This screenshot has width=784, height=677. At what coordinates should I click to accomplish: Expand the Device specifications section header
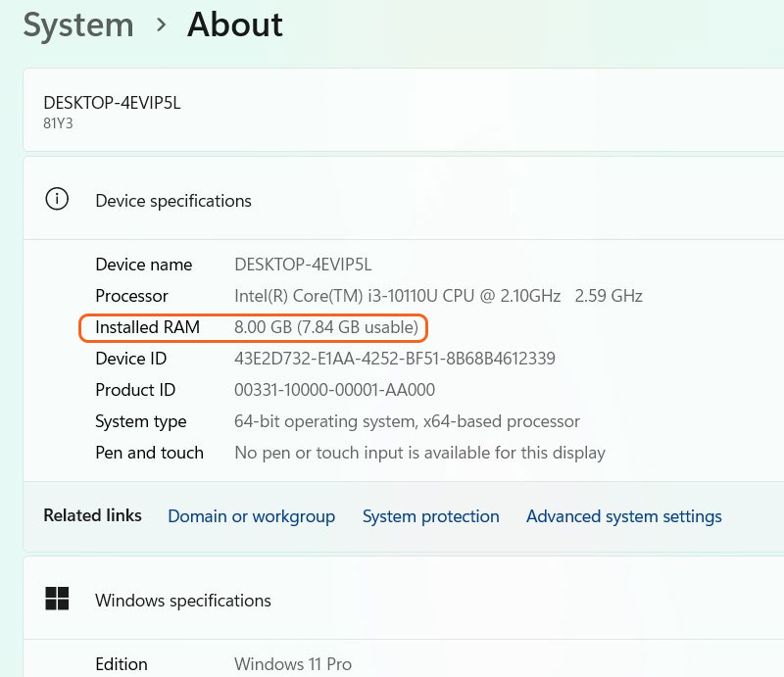pyautogui.click(x=404, y=199)
